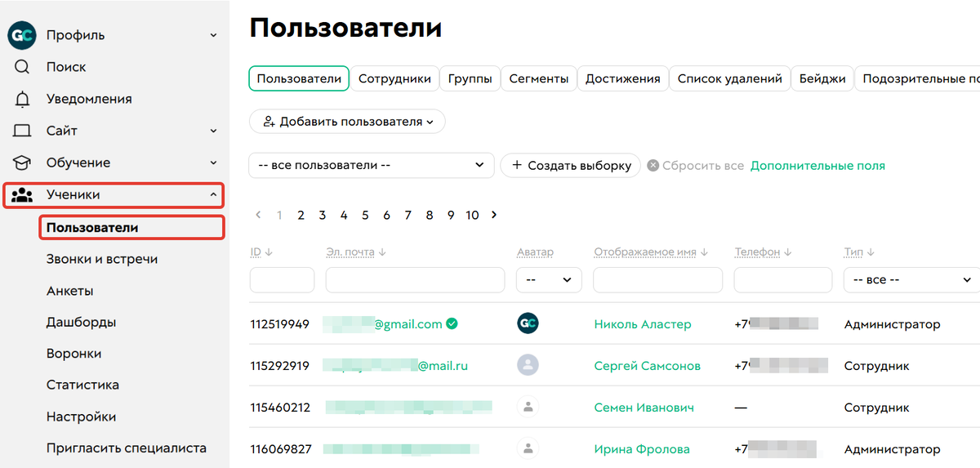Open Николь Аластер user profile
Screen dimensions: 980x468
pos(643,324)
